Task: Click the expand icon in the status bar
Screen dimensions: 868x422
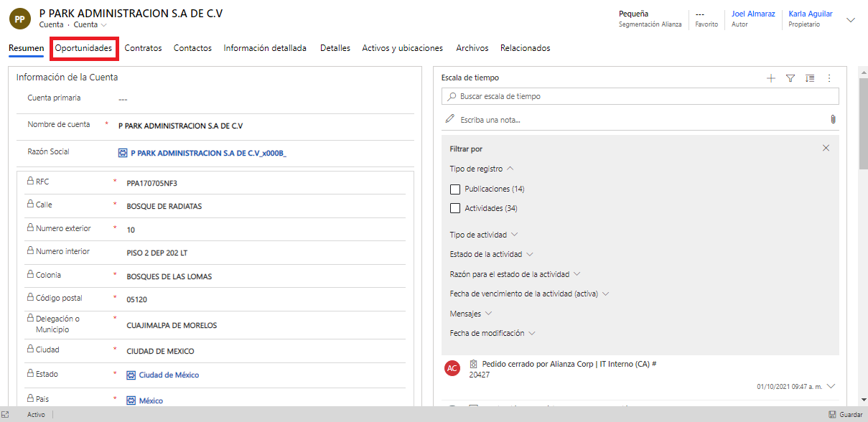Action: pos(6,415)
